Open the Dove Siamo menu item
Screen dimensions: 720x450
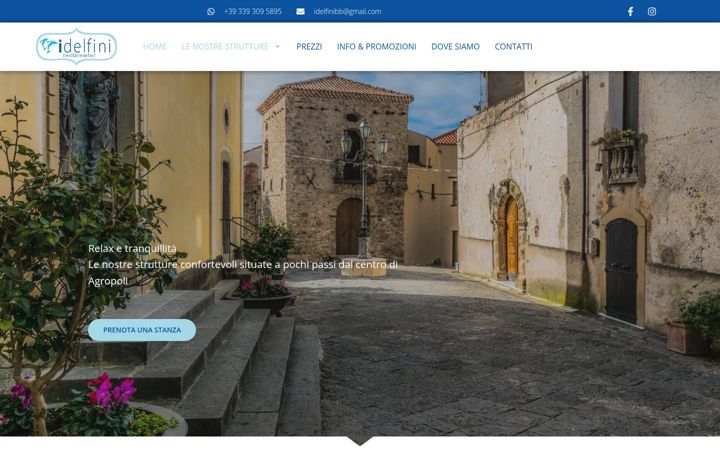pyautogui.click(x=456, y=46)
